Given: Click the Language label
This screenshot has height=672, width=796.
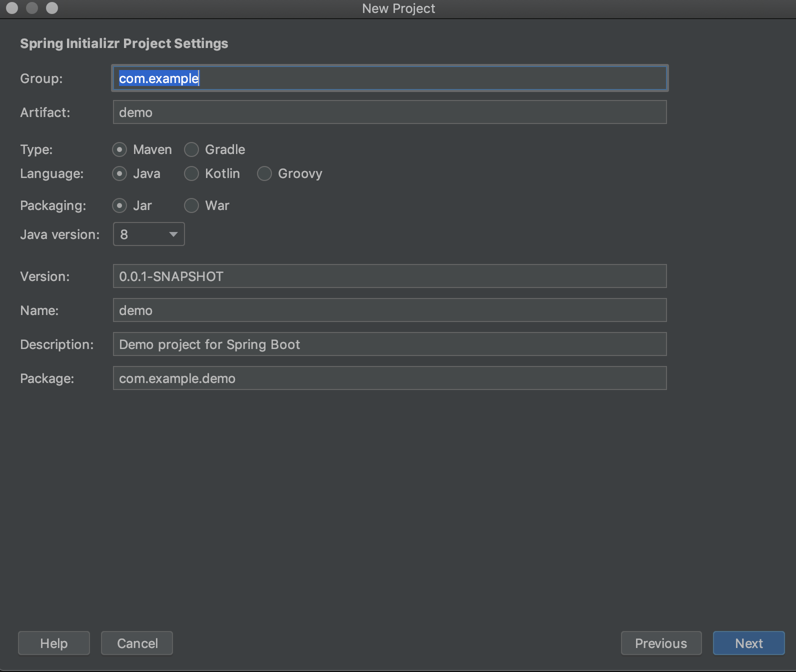Looking at the screenshot, I should 52,173.
